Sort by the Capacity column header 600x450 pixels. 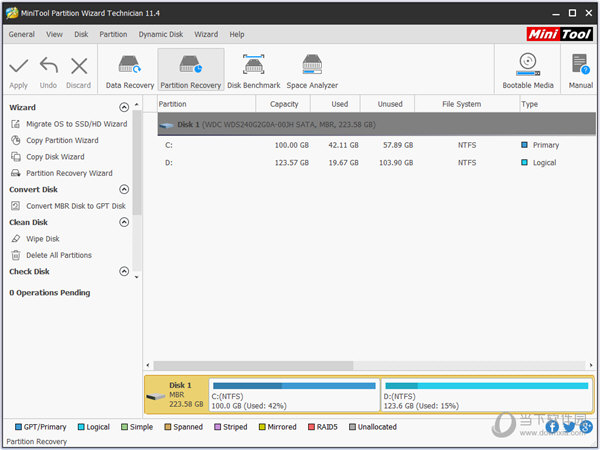click(284, 104)
